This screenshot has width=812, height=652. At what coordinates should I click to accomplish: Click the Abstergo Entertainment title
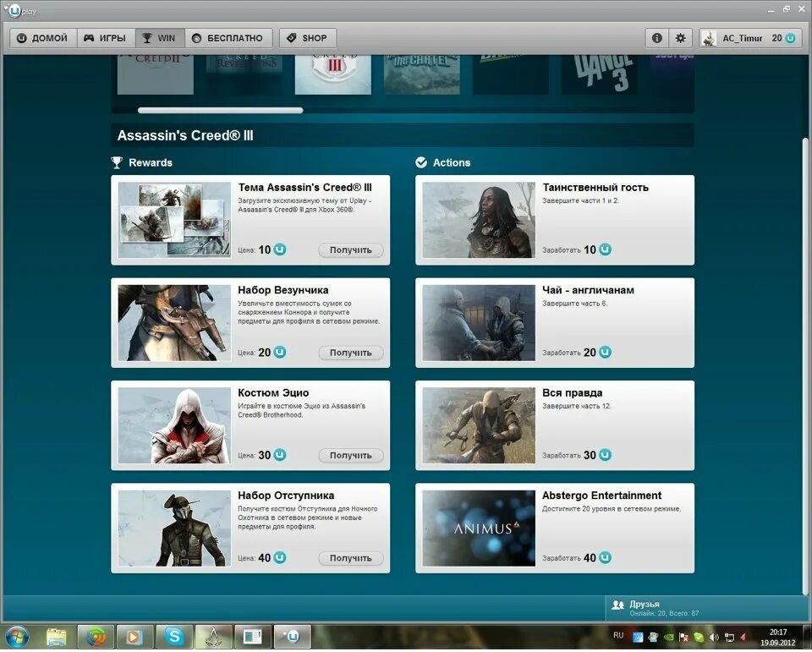point(601,496)
